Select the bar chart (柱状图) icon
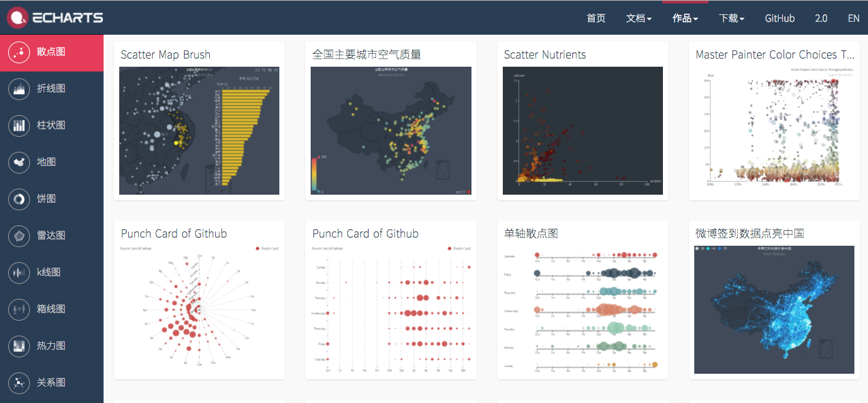868x403 pixels. tap(19, 125)
